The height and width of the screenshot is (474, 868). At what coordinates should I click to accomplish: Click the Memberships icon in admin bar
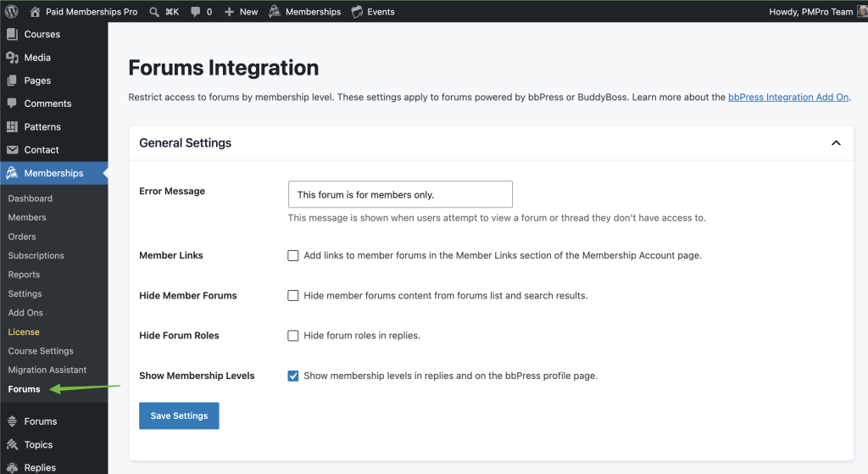pos(275,12)
